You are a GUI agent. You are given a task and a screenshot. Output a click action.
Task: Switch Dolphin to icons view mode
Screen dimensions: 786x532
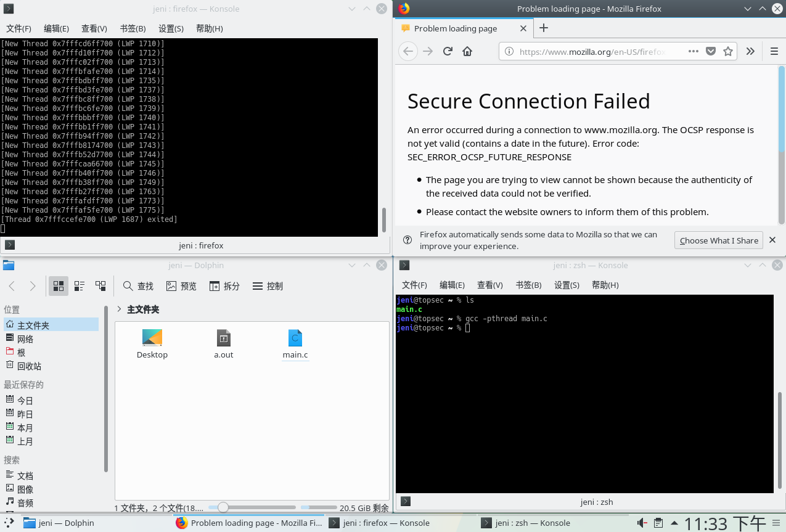tap(59, 286)
